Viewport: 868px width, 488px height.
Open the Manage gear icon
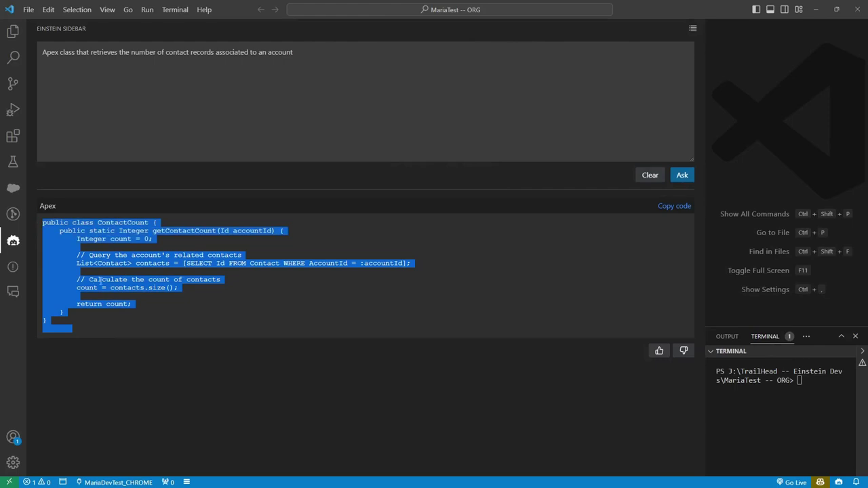click(13, 463)
